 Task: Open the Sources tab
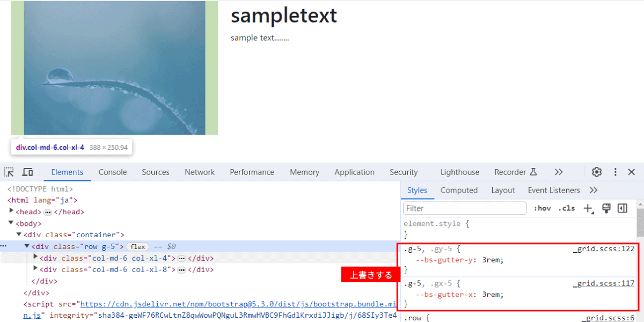(156, 172)
